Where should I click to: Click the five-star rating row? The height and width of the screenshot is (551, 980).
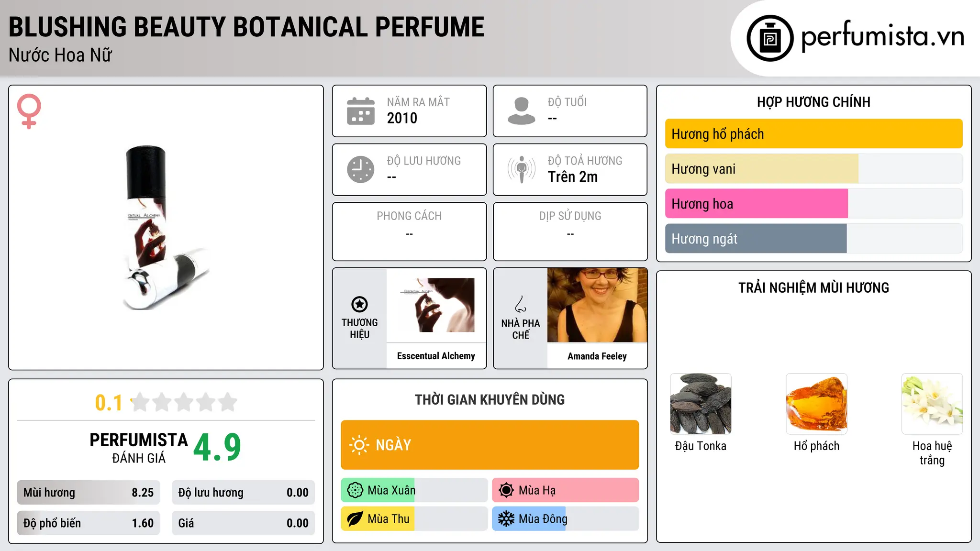point(184,402)
